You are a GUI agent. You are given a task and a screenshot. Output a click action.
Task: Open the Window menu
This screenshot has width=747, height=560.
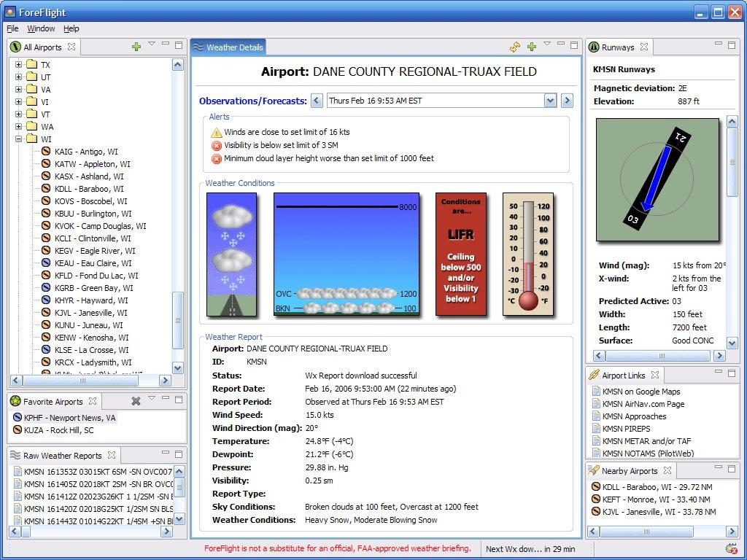41,28
